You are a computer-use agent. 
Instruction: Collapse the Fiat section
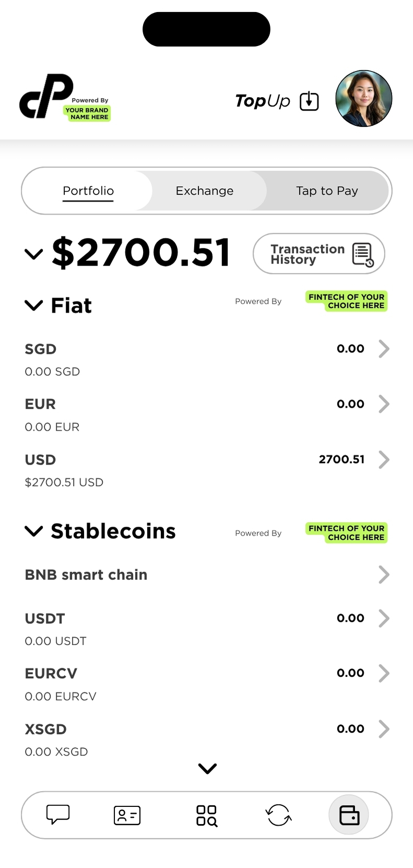pyautogui.click(x=34, y=306)
